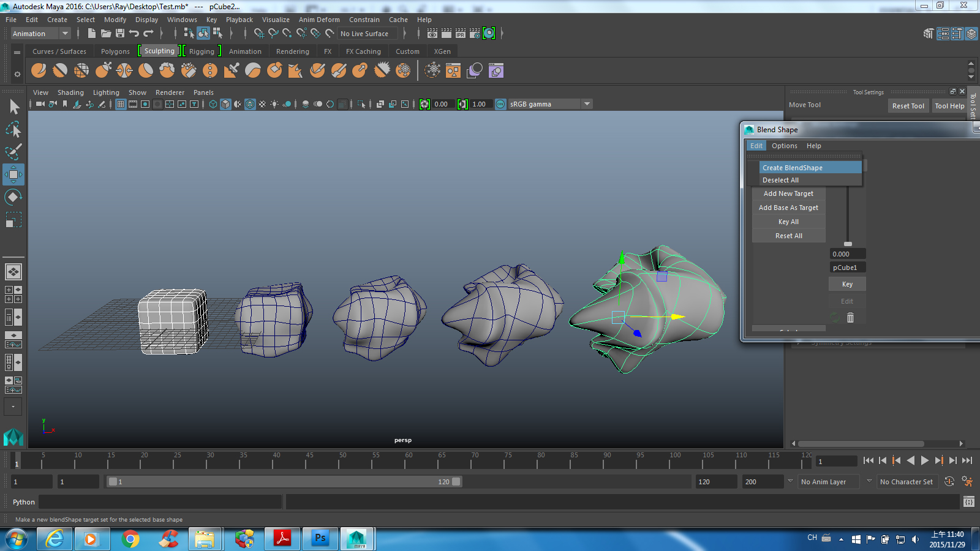Toggle wireframe shading in the viewport panel bar
980x551 pixels.
[213, 104]
